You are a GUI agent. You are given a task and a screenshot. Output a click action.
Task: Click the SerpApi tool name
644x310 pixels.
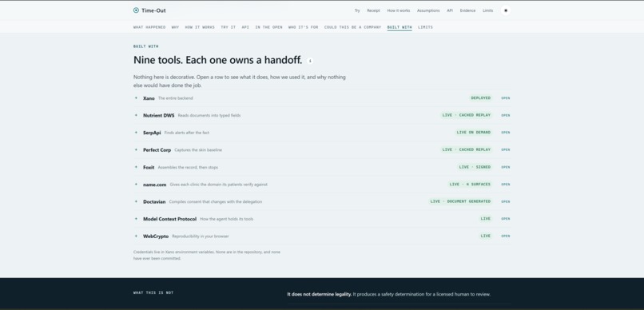152,133
